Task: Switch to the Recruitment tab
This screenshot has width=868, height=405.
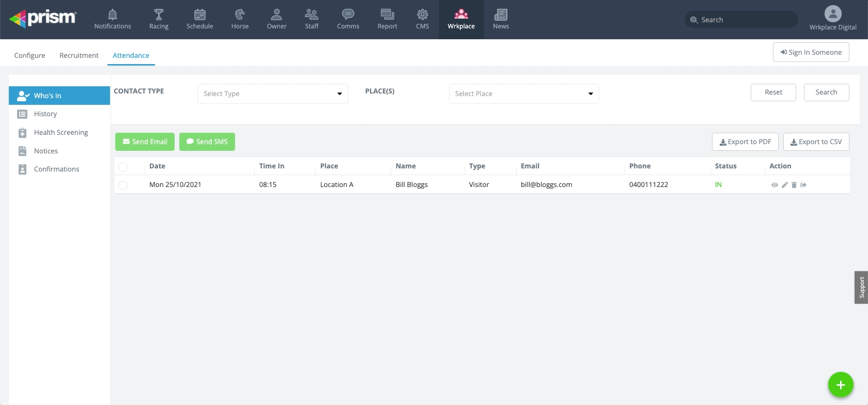Action: click(x=79, y=55)
